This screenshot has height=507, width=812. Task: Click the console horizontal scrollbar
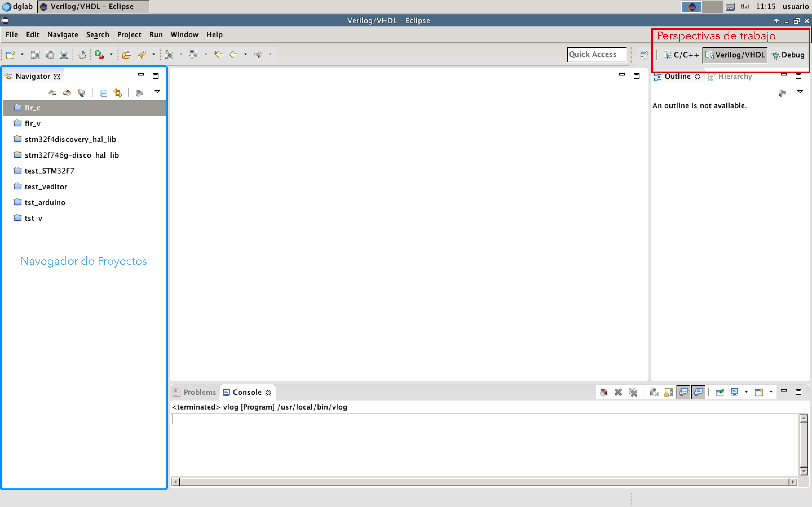pyautogui.click(x=483, y=482)
